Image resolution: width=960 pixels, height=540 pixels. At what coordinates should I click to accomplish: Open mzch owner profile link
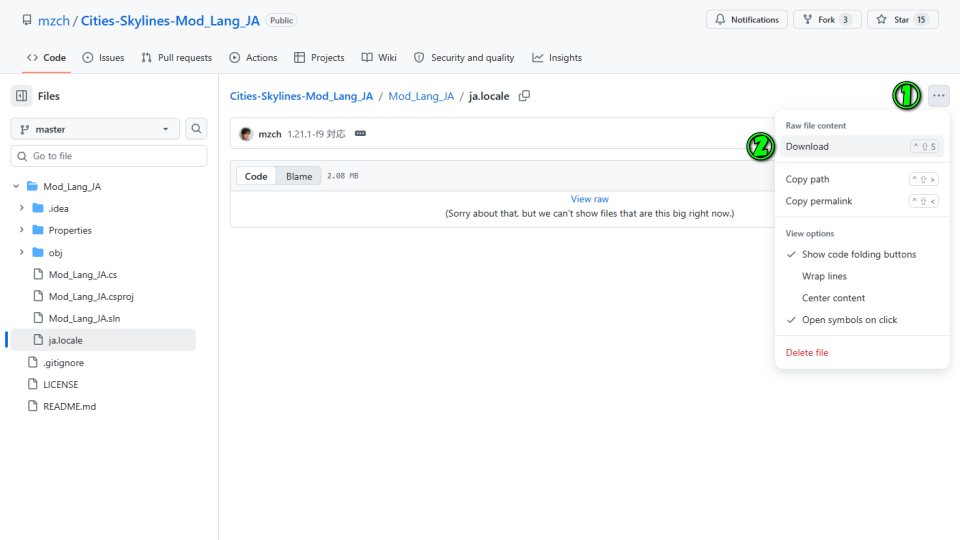click(54, 21)
